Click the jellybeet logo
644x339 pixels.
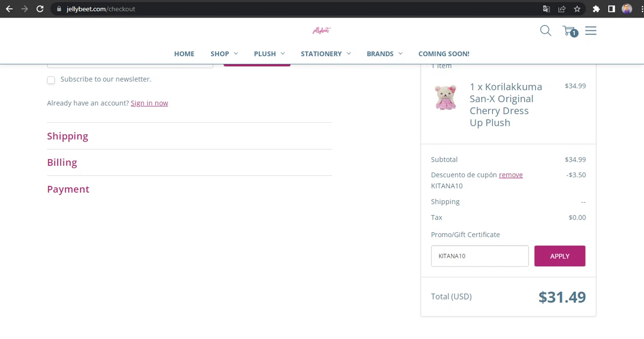tap(322, 30)
